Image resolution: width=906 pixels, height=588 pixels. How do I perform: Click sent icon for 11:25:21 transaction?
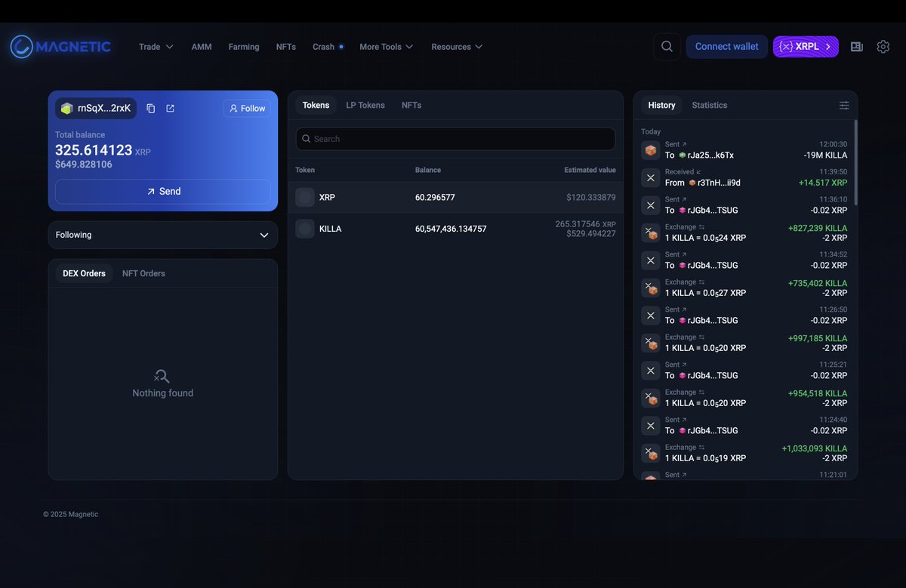pyautogui.click(x=651, y=371)
